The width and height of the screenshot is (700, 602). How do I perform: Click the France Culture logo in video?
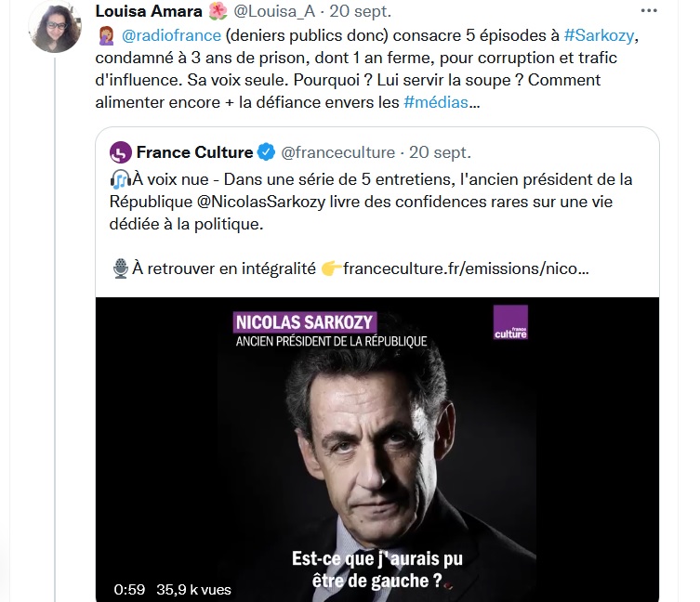point(510,322)
